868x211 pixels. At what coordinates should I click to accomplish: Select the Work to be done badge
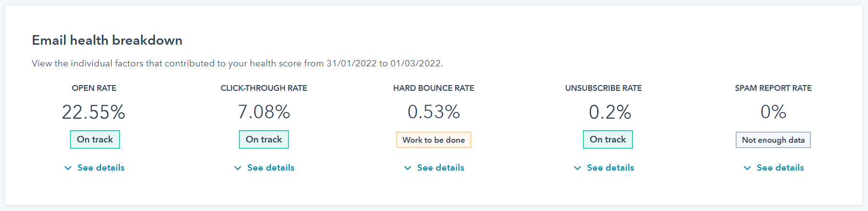434,140
